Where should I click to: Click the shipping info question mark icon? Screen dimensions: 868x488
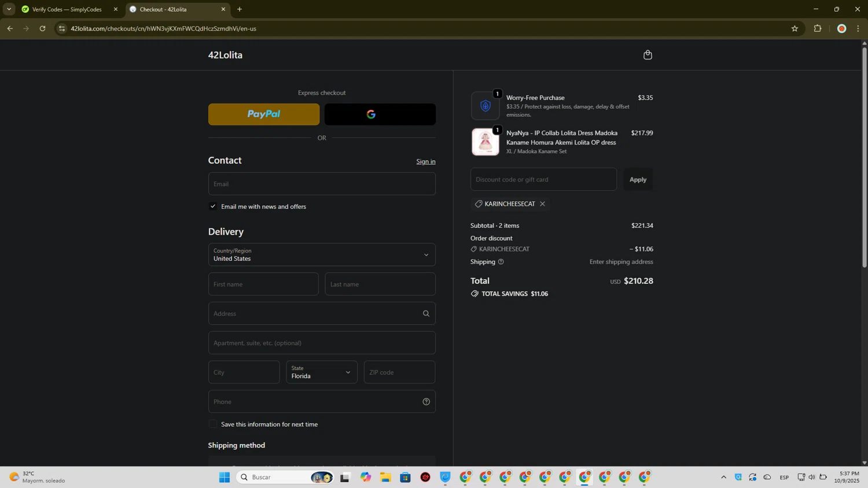[501, 262]
